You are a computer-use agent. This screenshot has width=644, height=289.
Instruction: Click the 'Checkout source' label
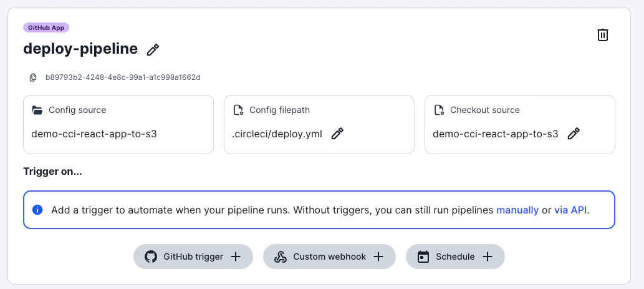[484, 110]
